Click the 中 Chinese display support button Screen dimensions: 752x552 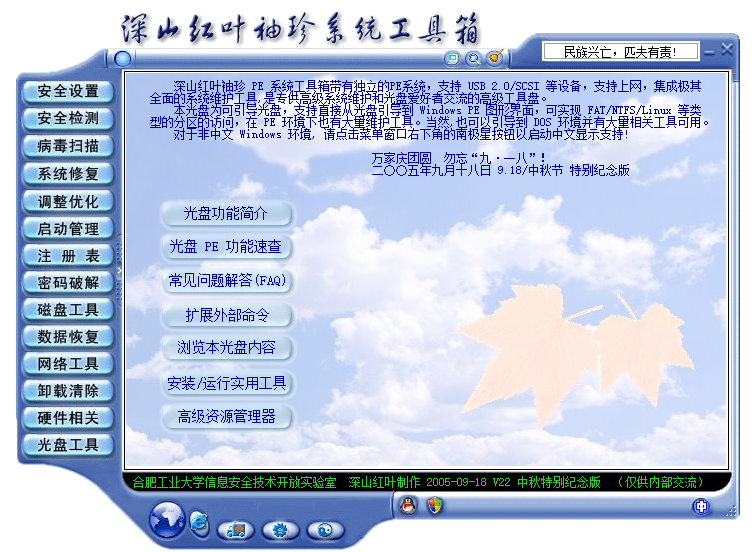[x=701, y=506]
